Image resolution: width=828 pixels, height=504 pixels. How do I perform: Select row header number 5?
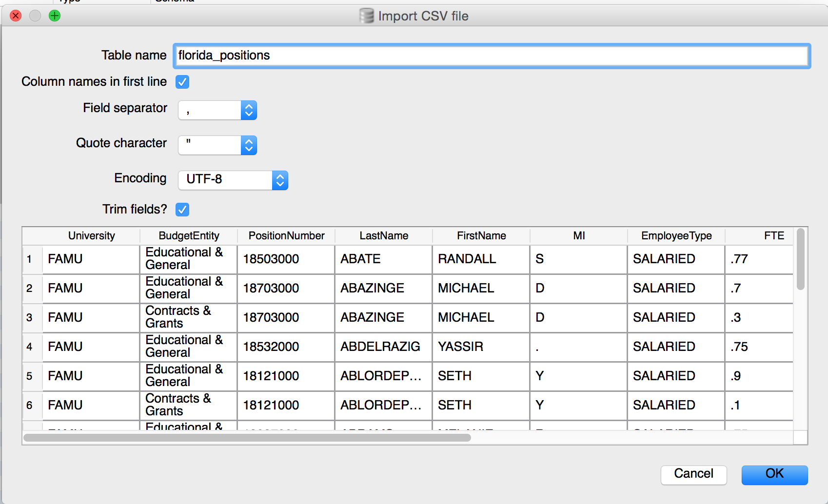tap(32, 376)
